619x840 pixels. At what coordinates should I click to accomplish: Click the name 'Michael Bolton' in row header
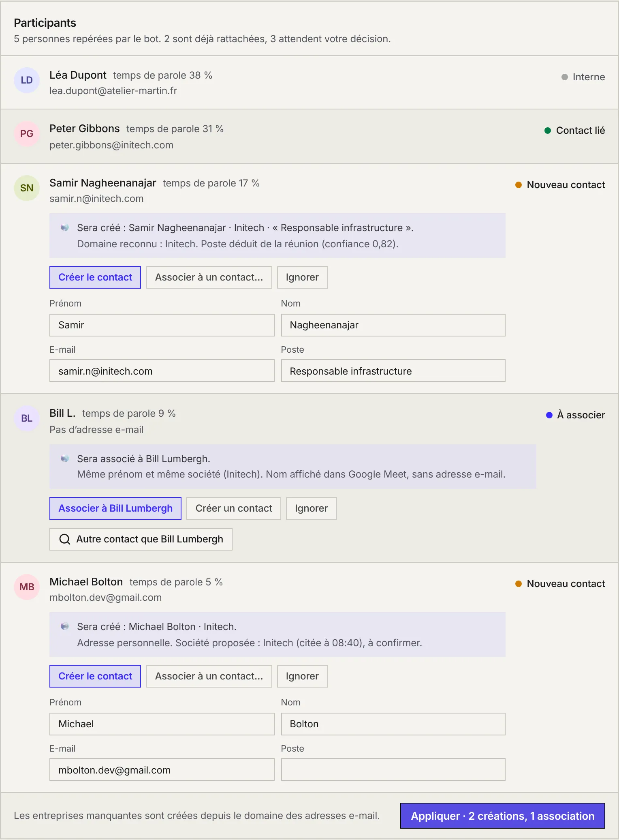(86, 582)
